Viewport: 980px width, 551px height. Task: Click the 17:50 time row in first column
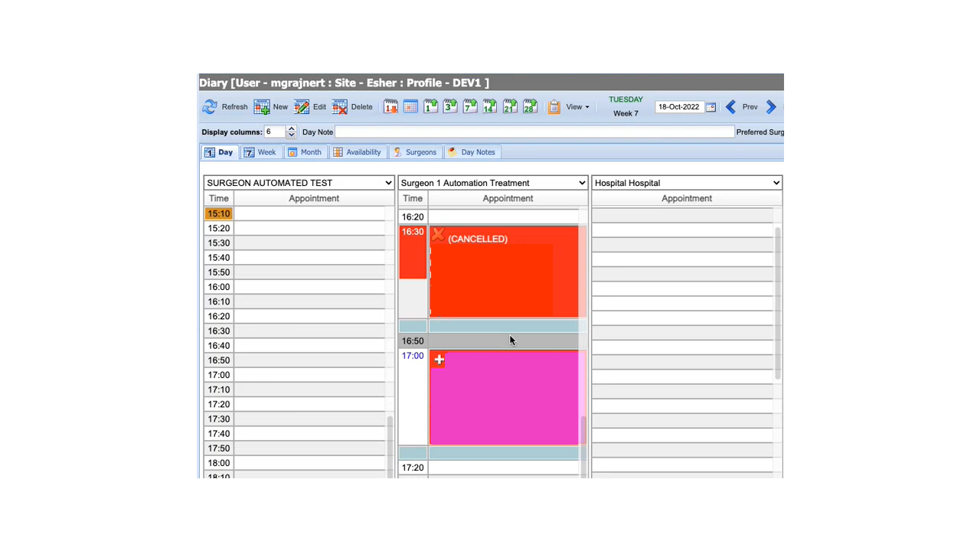point(295,448)
